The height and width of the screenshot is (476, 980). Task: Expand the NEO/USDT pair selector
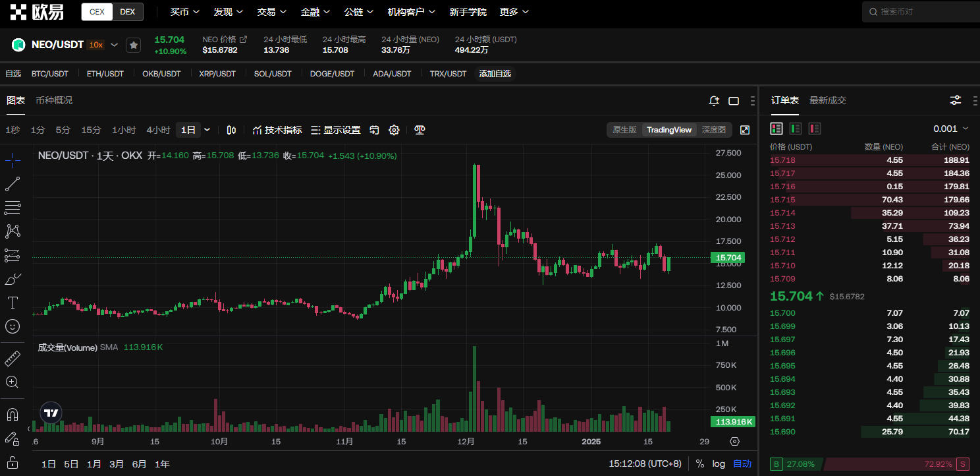114,45
